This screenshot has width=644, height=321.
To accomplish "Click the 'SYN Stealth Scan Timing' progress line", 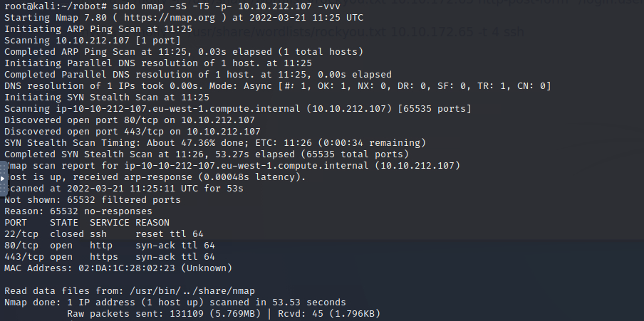I will 215,143.
